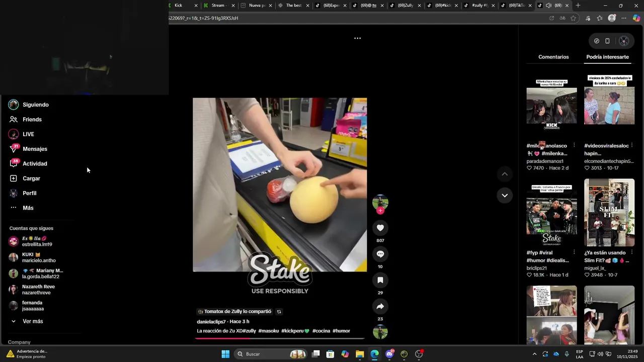644x362 pixels.
Task: Switch to Nueva pestaña browser tab
Action: pos(256,6)
